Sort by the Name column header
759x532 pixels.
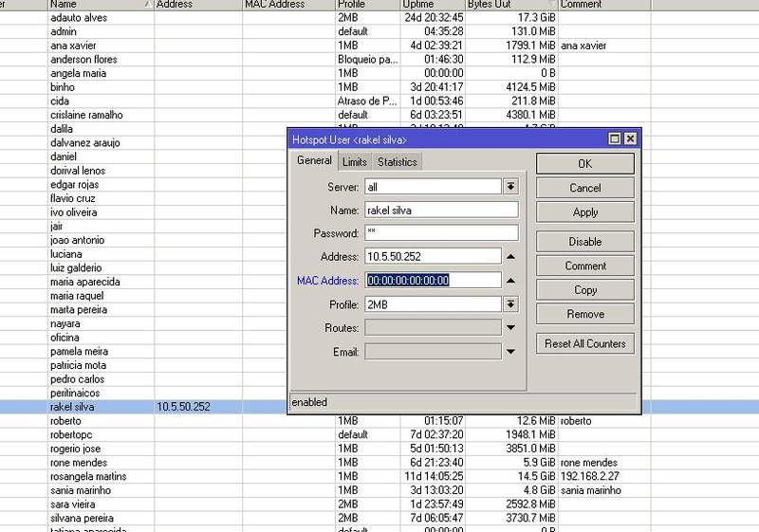tap(101, 5)
